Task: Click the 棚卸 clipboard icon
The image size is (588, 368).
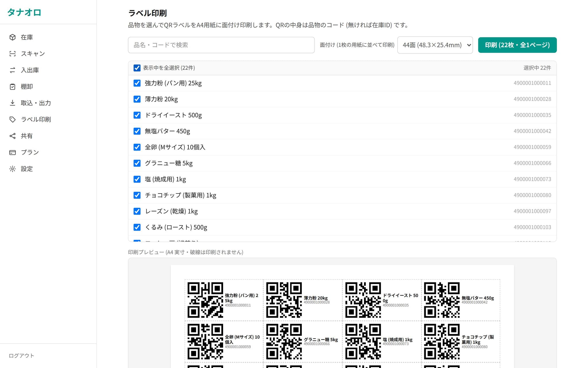Action: pyautogui.click(x=12, y=87)
